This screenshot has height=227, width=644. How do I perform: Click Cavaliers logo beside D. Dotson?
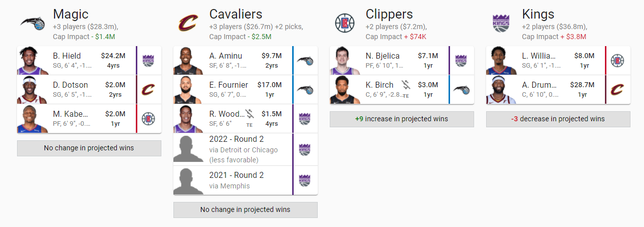tap(149, 90)
